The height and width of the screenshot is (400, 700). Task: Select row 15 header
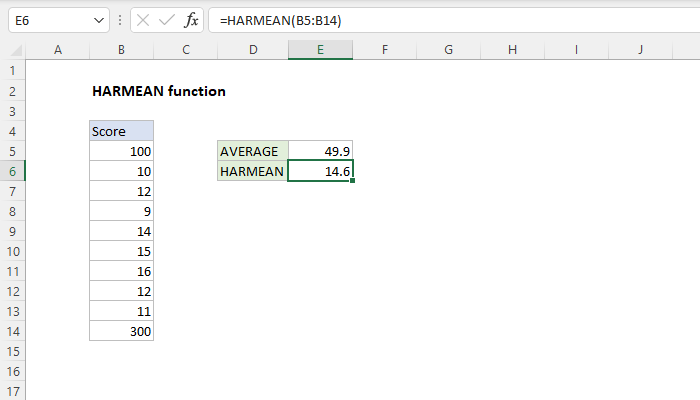pos(12,351)
